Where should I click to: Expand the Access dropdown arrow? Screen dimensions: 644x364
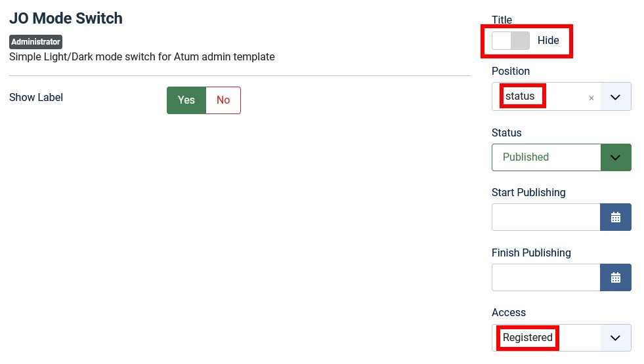point(615,338)
